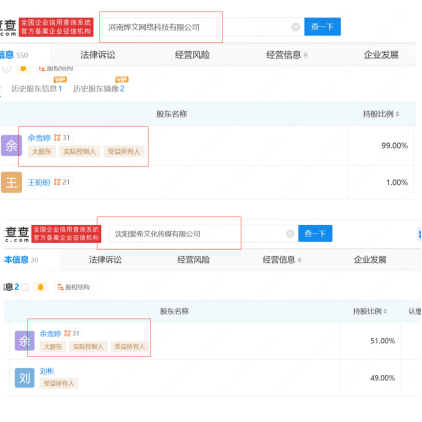Click the 查查 logo in the lower panel
The height and width of the screenshot is (422, 422).
pyautogui.click(x=17, y=234)
